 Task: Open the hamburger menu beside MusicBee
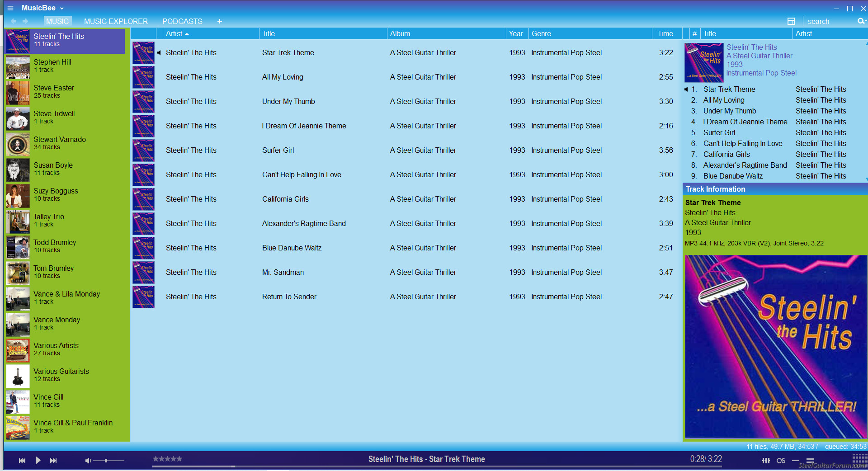(x=10, y=8)
